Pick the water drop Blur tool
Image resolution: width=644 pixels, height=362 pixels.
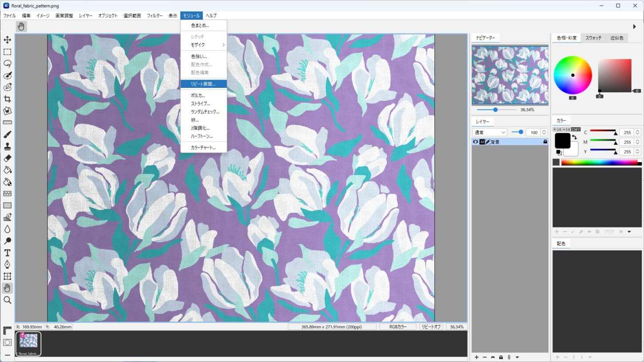pos(8,229)
